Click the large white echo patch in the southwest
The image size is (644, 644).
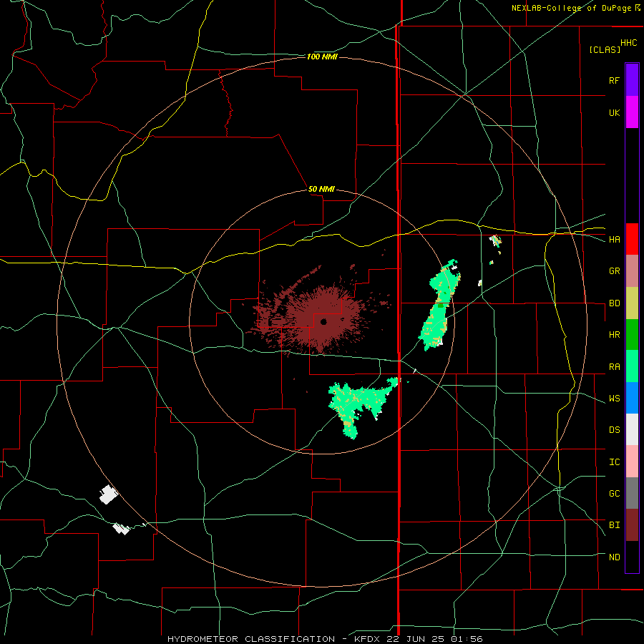(x=109, y=494)
